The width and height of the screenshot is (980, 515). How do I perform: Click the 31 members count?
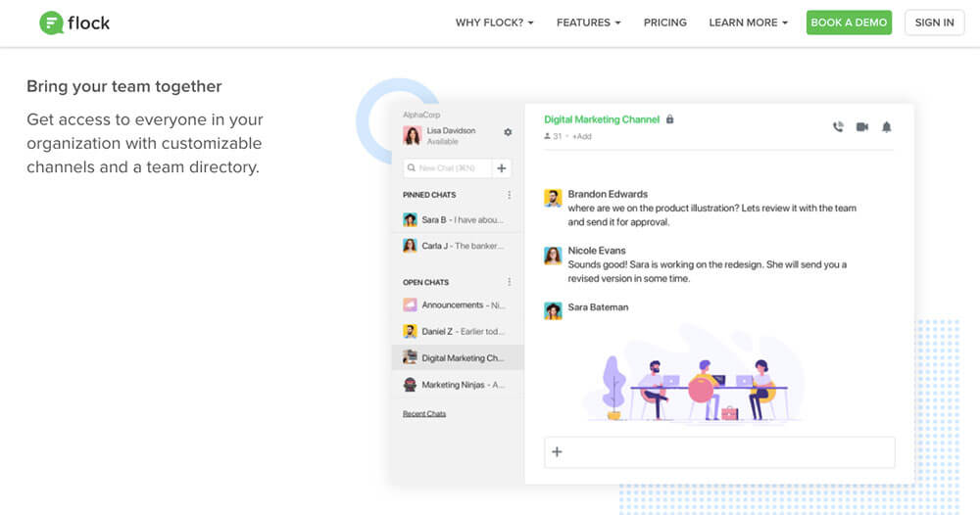click(x=553, y=136)
